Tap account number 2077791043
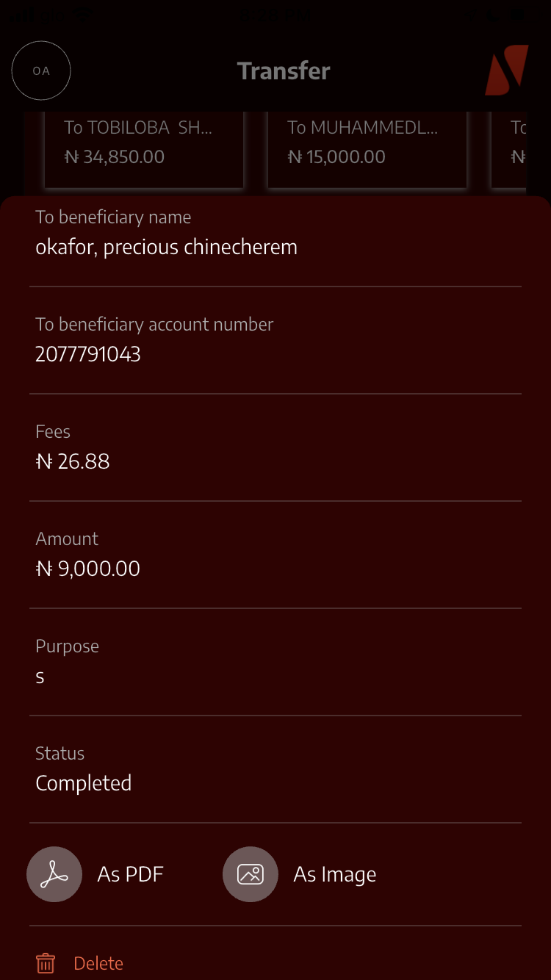The height and width of the screenshot is (980, 551). click(x=88, y=354)
